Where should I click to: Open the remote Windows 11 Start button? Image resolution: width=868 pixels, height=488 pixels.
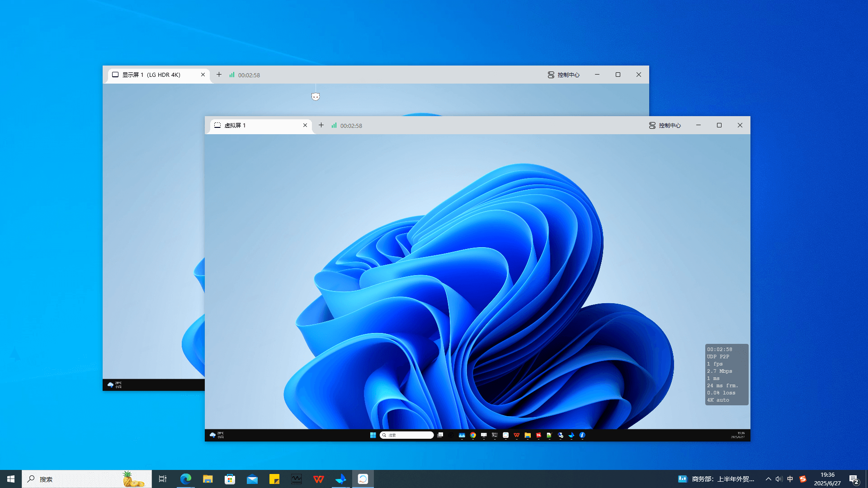pyautogui.click(x=373, y=435)
